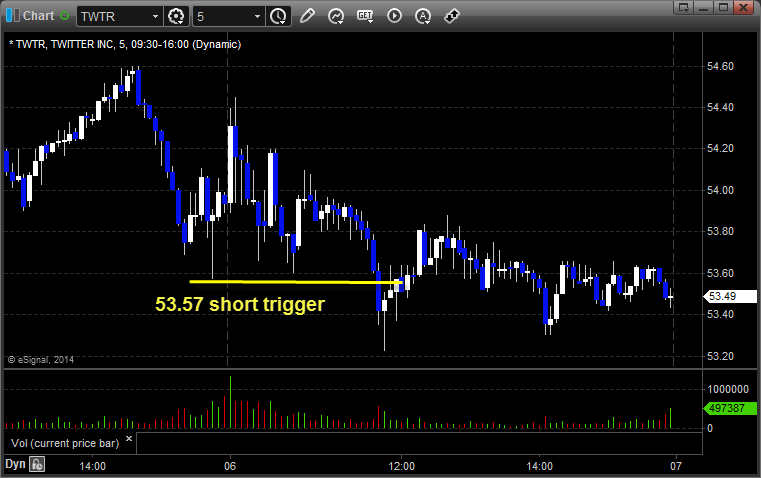The image size is (761, 478).
Task: Expand the TWTR symbol dropdown arrow
Action: pyautogui.click(x=155, y=16)
